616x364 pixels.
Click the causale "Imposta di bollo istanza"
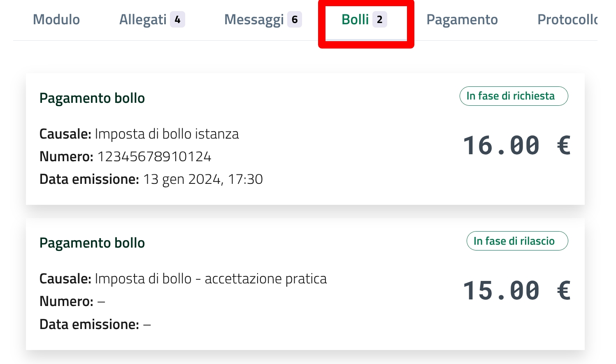167,134
